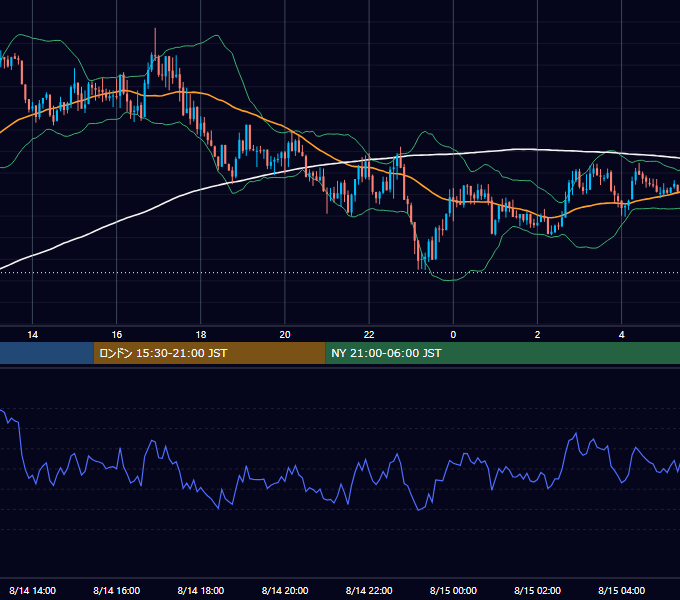680x600 pixels.
Task: Click the 8/15 00:00 time label
Action: [x=453, y=590]
